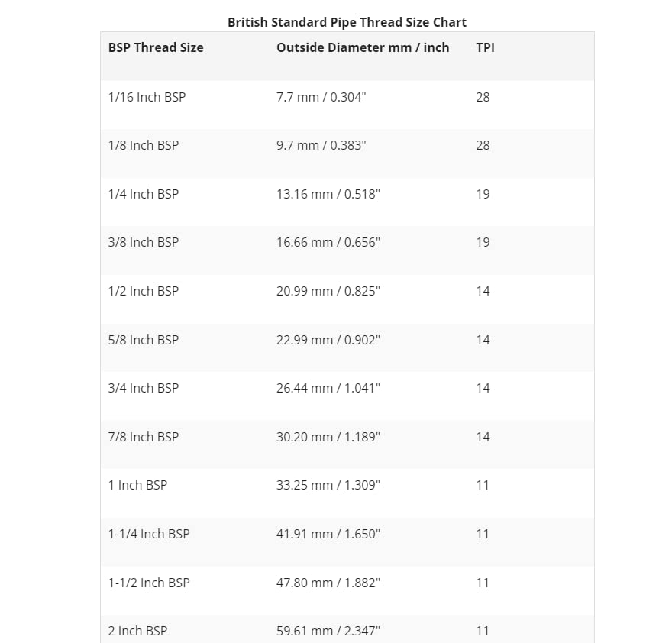672x643 pixels.
Task: Select the 1/8 Inch BSP cell
Action: 144,145
